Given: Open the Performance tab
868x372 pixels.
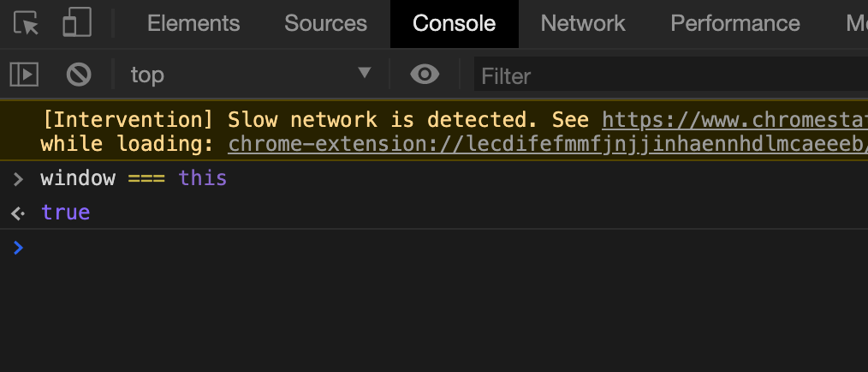Looking at the screenshot, I should pyautogui.click(x=735, y=24).
